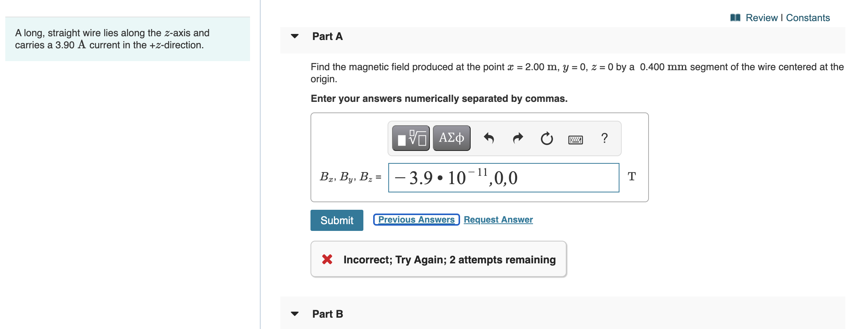Image resolution: width=868 pixels, height=329 pixels.
Task: Open the Review link
Action: [x=761, y=18]
